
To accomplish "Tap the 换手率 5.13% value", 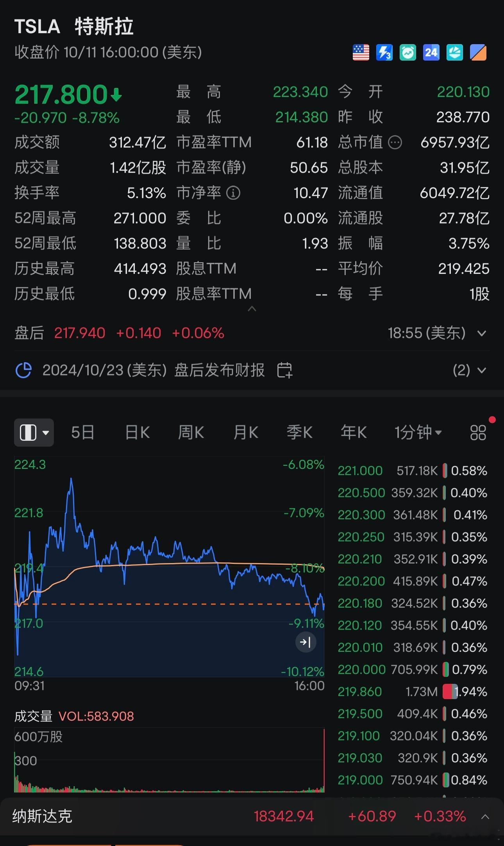I will tap(147, 193).
